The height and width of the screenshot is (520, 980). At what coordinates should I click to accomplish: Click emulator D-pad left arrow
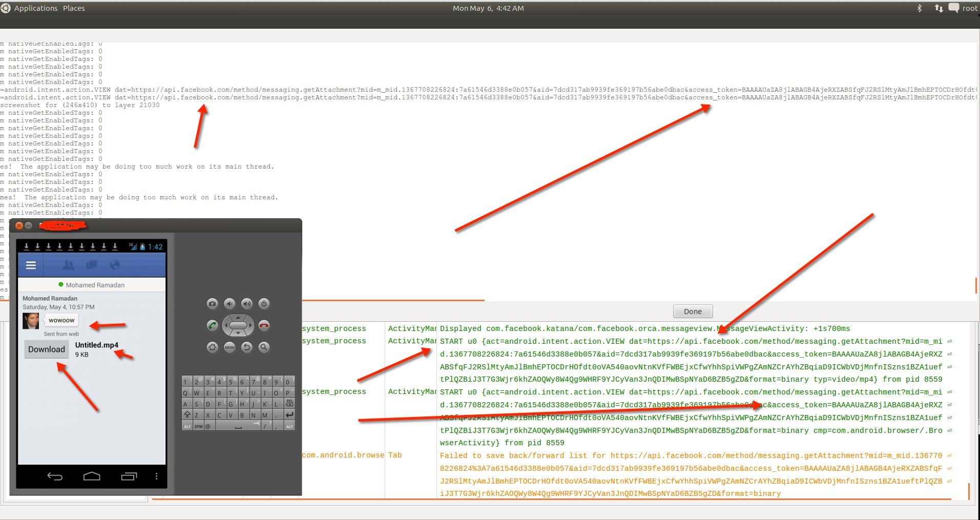[x=226, y=325]
